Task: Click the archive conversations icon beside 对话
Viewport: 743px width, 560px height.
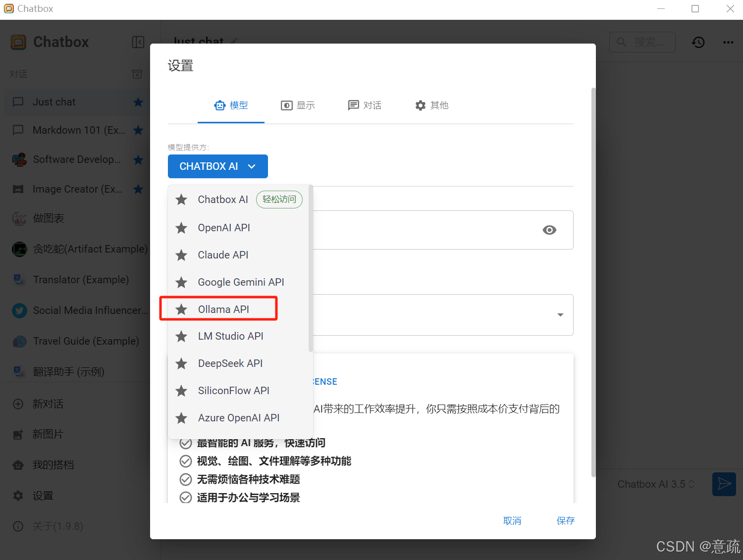Action: tap(137, 74)
